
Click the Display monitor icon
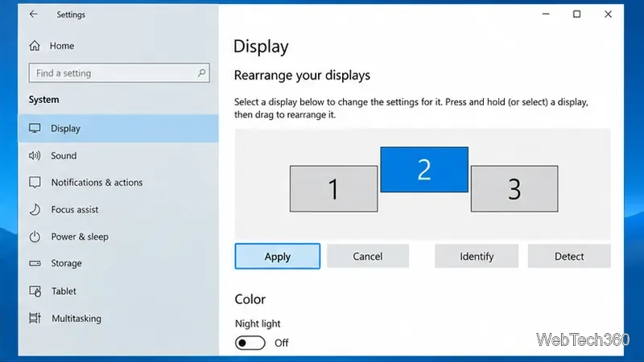(35, 129)
